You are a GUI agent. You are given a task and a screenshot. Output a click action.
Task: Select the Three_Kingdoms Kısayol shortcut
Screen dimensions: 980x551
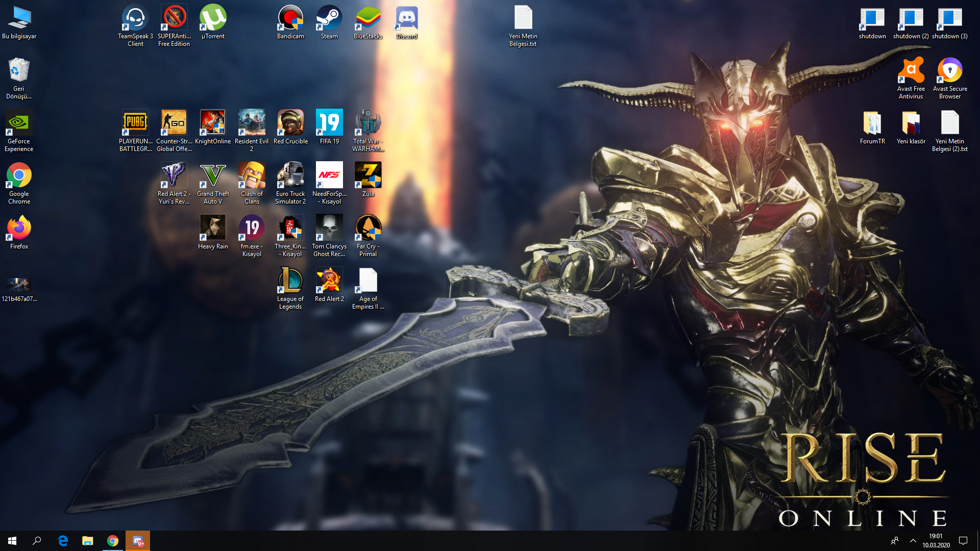(291, 236)
